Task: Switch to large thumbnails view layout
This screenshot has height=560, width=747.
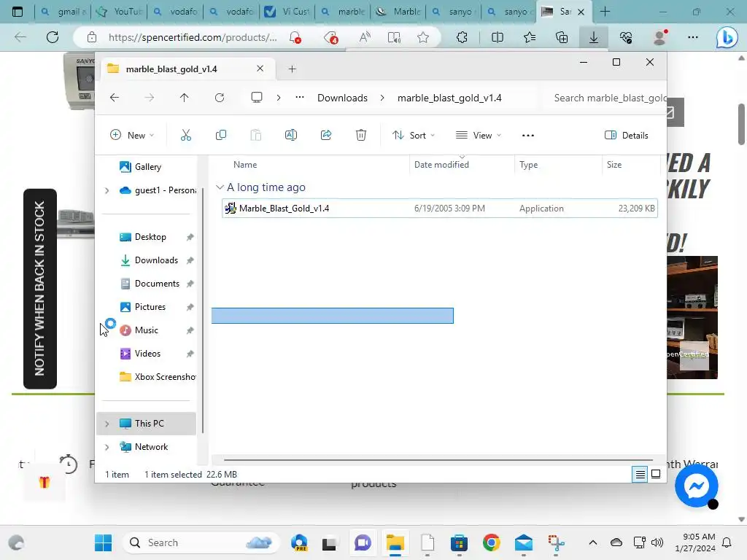Action: pyautogui.click(x=656, y=474)
